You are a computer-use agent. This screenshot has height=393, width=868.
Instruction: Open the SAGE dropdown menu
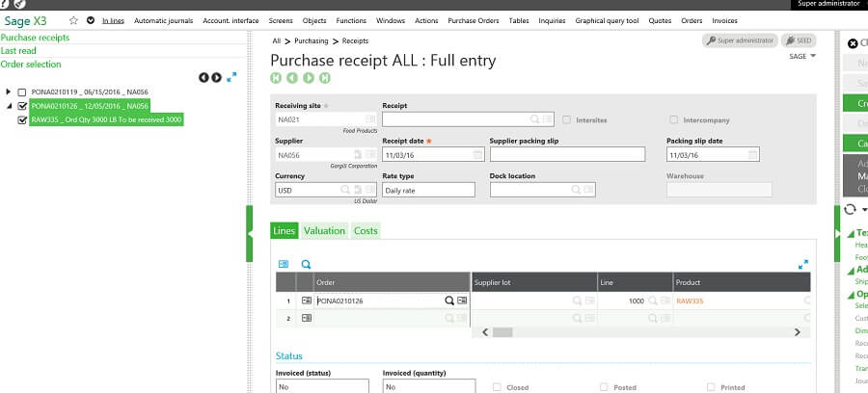click(x=802, y=57)
